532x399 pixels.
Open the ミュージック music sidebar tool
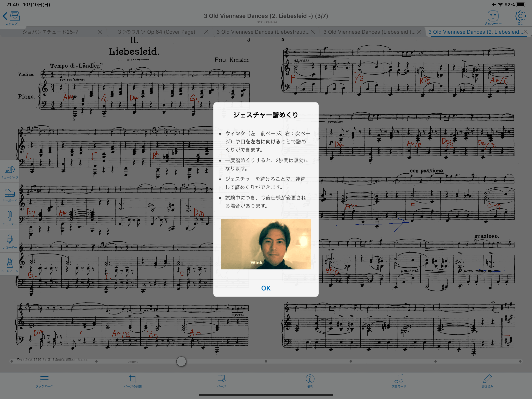coord(10,171)
